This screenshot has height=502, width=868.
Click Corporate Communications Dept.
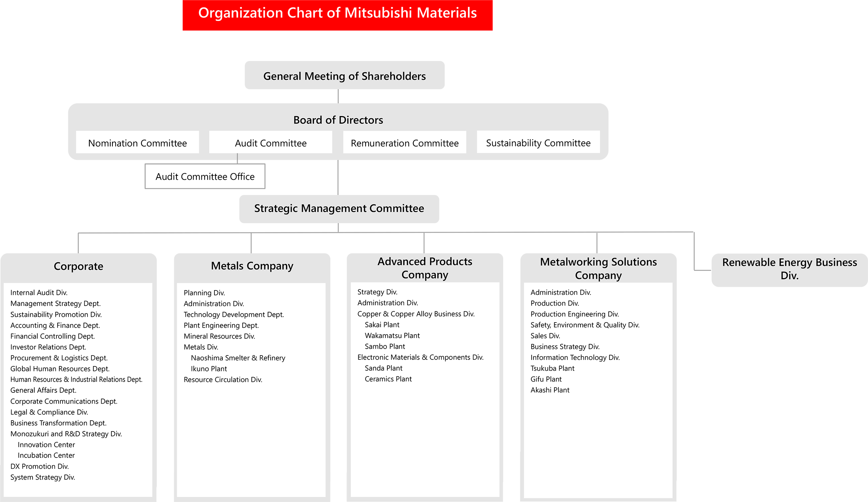[x=64, y=401]
